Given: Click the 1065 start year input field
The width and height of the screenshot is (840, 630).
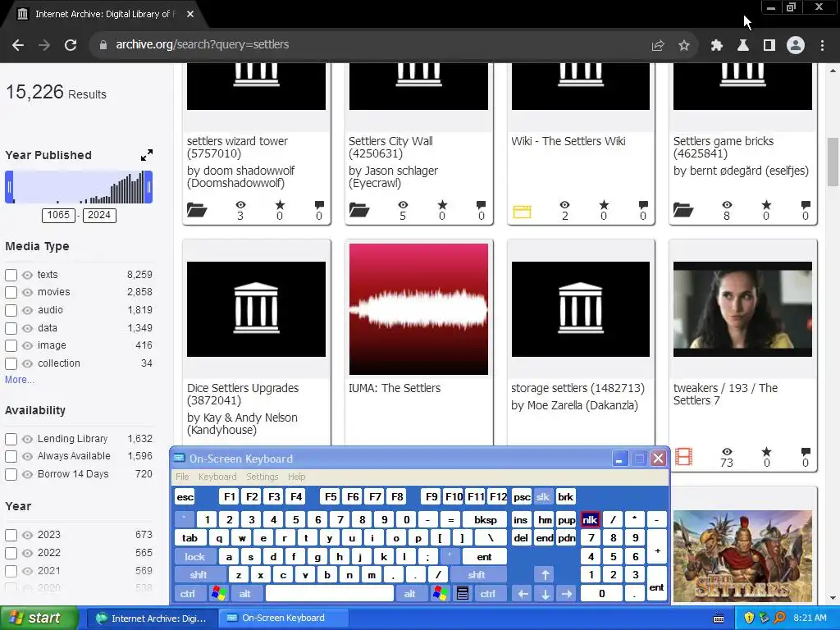Looking at the screenshot, I should (58, 215).
